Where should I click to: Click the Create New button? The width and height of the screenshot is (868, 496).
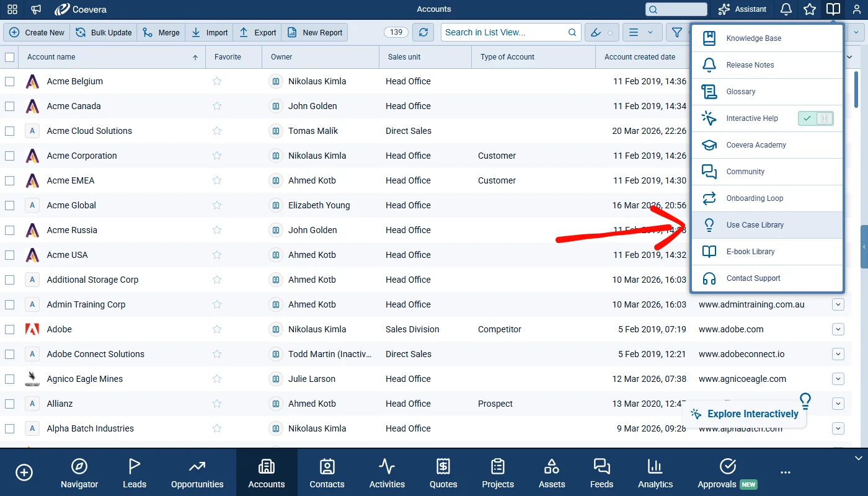point(37,32)
